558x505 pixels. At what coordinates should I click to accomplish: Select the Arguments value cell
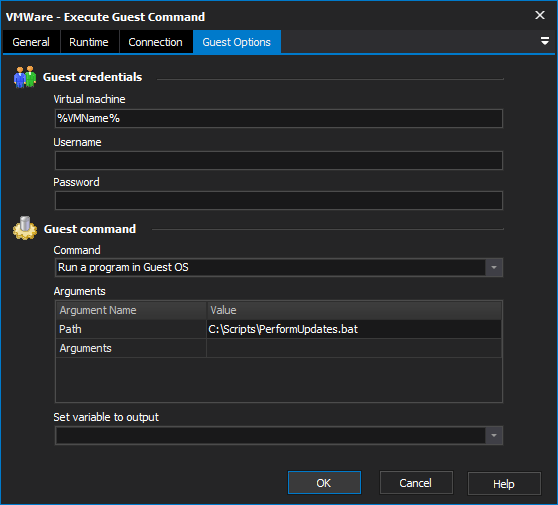[x=354, y=348]
